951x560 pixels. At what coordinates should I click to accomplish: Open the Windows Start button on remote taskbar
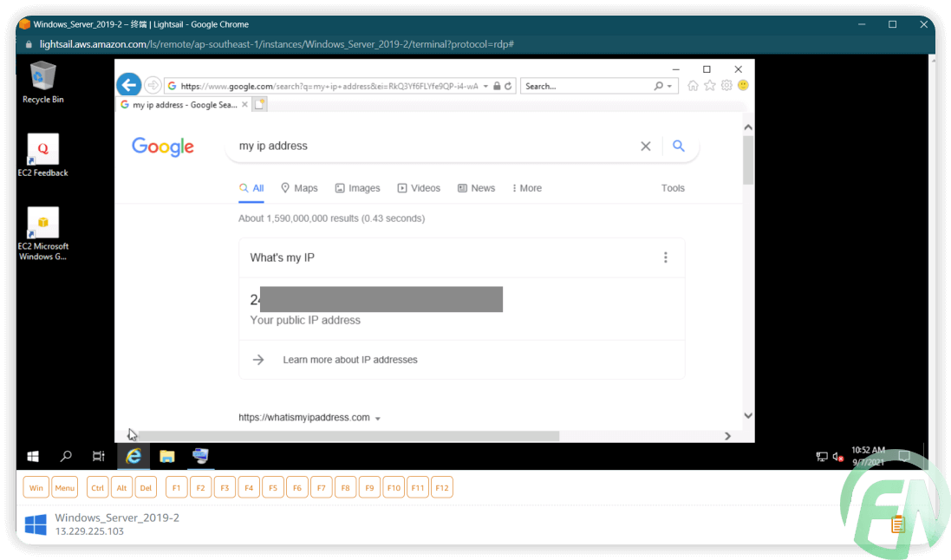point(33,456)
